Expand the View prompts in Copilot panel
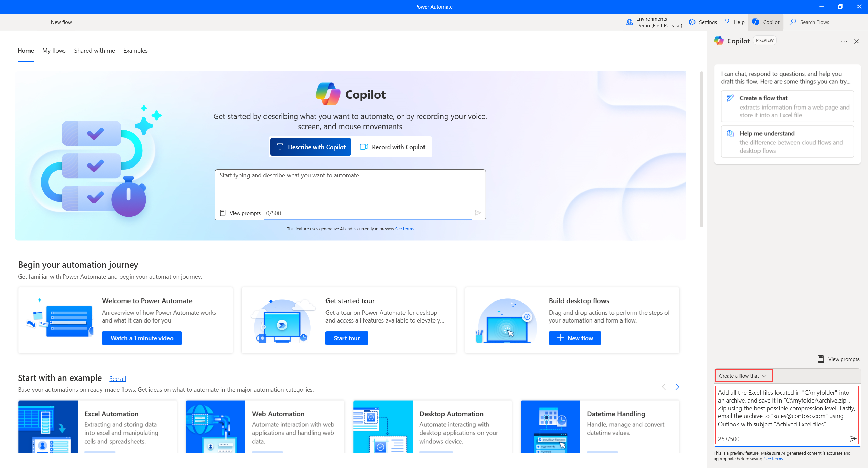The height and width of the screenshot is (468, 868). click(x=837, y=358)
